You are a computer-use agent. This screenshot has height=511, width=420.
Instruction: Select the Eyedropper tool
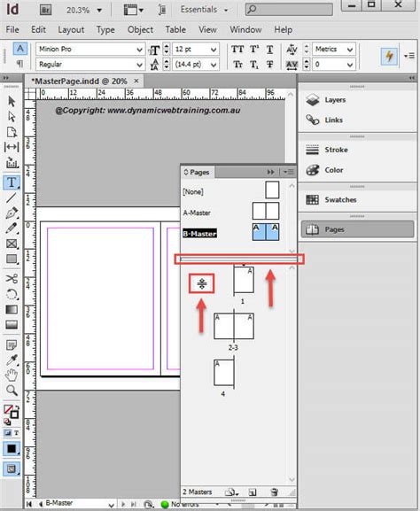[x=12, y=360]
